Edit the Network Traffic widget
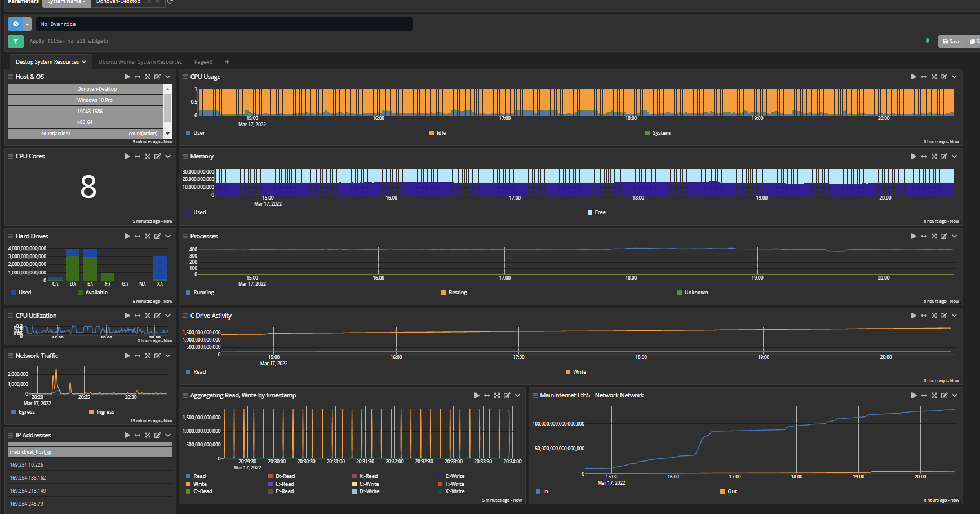The width and height of the screenshot is (980, 514). [158, 356]
